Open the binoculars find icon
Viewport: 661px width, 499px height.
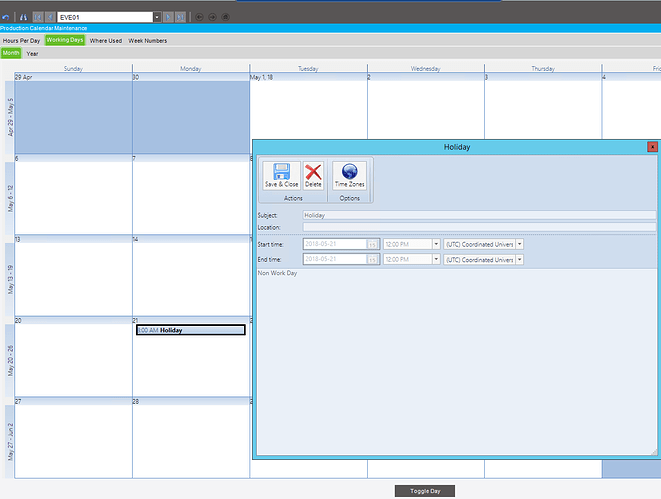click(x=23, y=17)
